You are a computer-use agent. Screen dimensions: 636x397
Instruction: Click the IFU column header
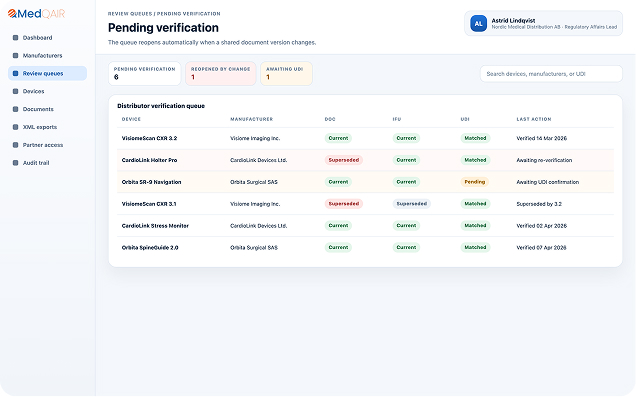coord(397,119)
